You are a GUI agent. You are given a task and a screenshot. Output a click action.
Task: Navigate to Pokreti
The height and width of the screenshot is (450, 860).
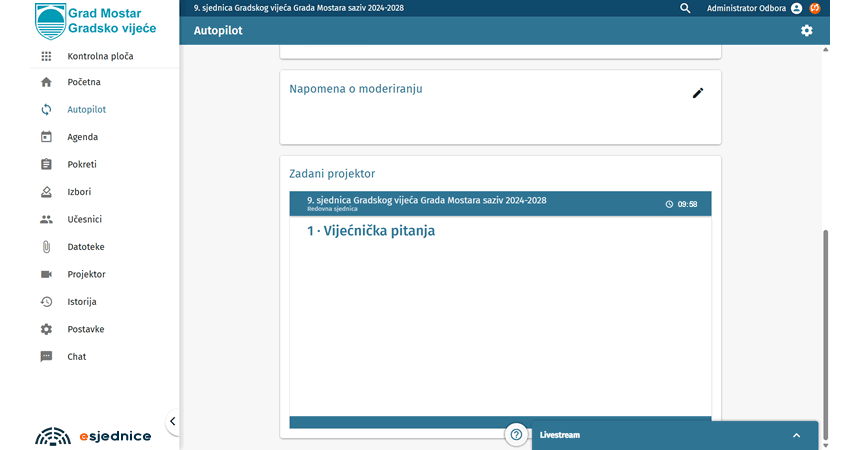click(x=82, y=164)
